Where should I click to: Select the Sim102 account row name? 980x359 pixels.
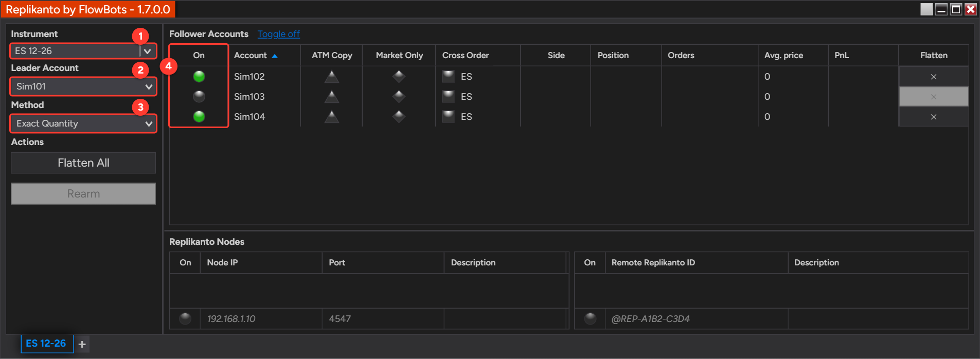[x=250, y=77]
